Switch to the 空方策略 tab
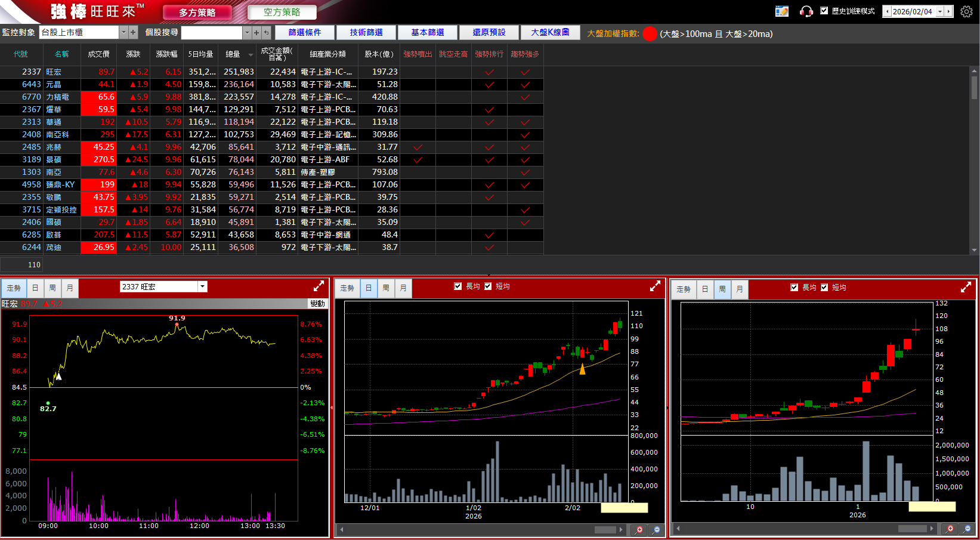The height and width of the screenshot is (540, 980). click(x=282, y=12)
